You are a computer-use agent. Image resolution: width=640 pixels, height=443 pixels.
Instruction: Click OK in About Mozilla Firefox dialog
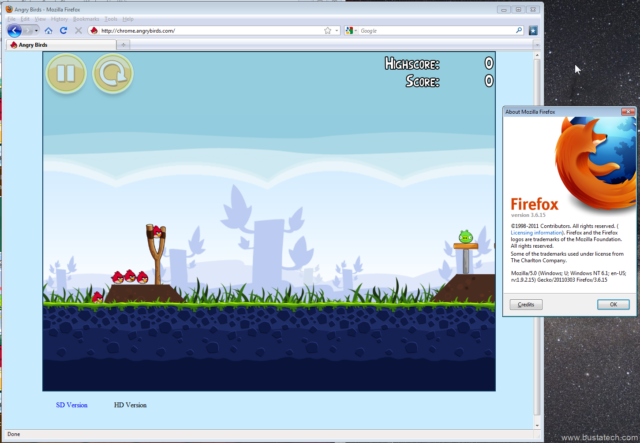click(613, 305)
